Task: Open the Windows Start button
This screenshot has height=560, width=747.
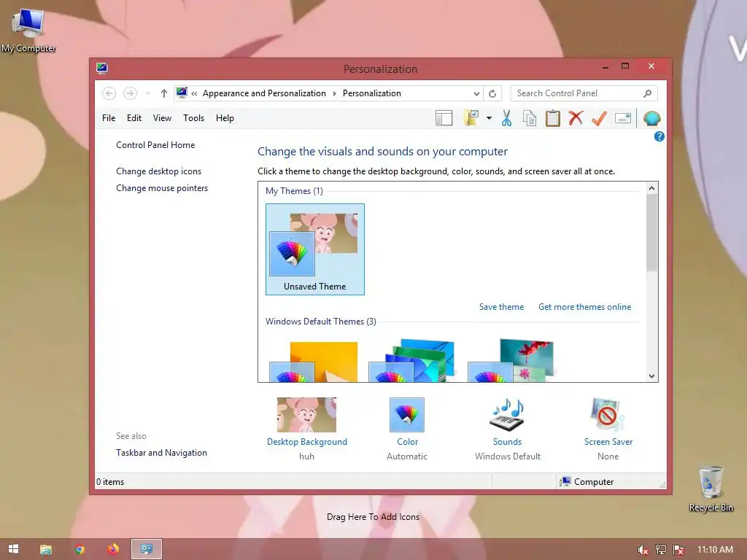Action: [x=13, y=549]
